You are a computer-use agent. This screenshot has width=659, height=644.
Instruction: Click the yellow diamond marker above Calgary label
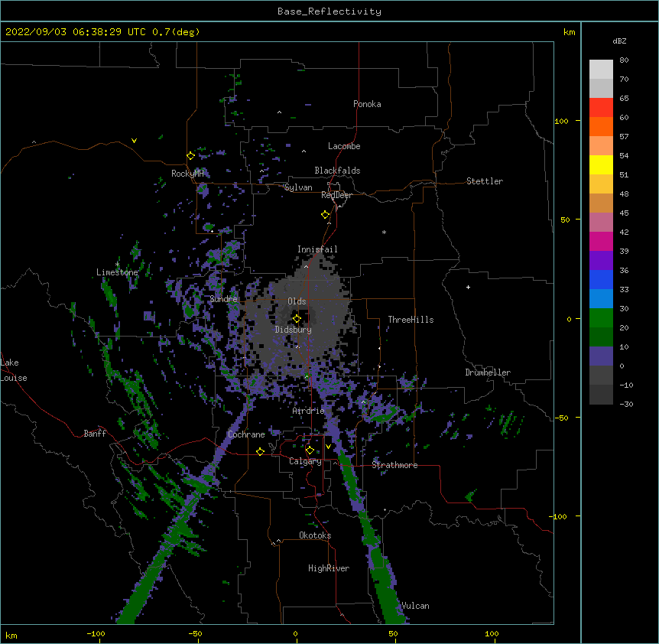coord(310,450)
